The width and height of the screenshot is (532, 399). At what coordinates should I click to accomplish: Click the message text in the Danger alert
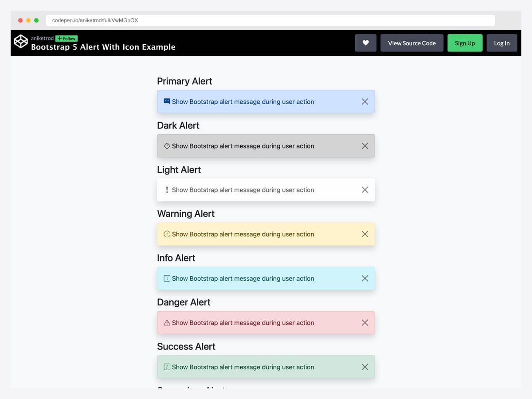coord(243,323)
